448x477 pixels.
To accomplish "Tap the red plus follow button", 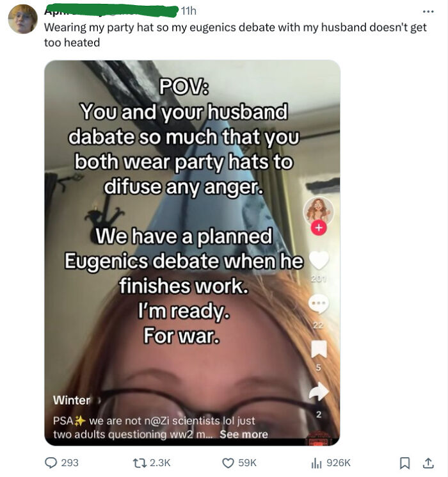I will tap(319, 227).
